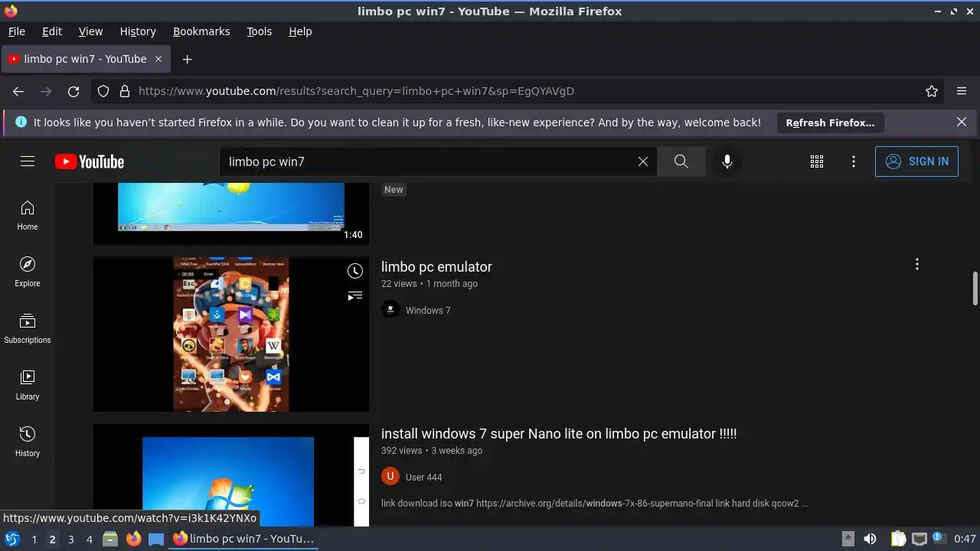The height and width of the screenshot is (551, 980).
Task: Open the Firefox application menu
Action: click(x=962, y=91)
